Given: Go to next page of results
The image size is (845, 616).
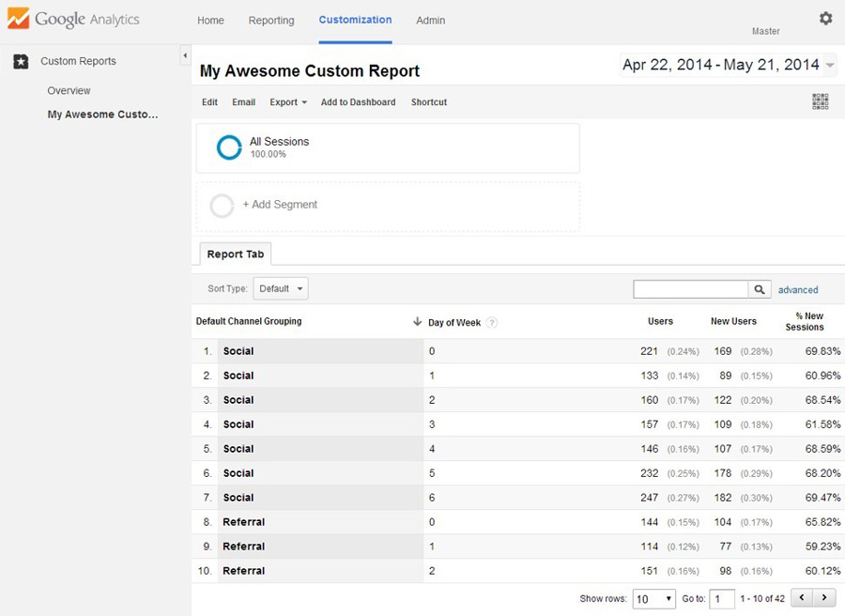Looking at the screenshot, I should [x=824, y=598].
